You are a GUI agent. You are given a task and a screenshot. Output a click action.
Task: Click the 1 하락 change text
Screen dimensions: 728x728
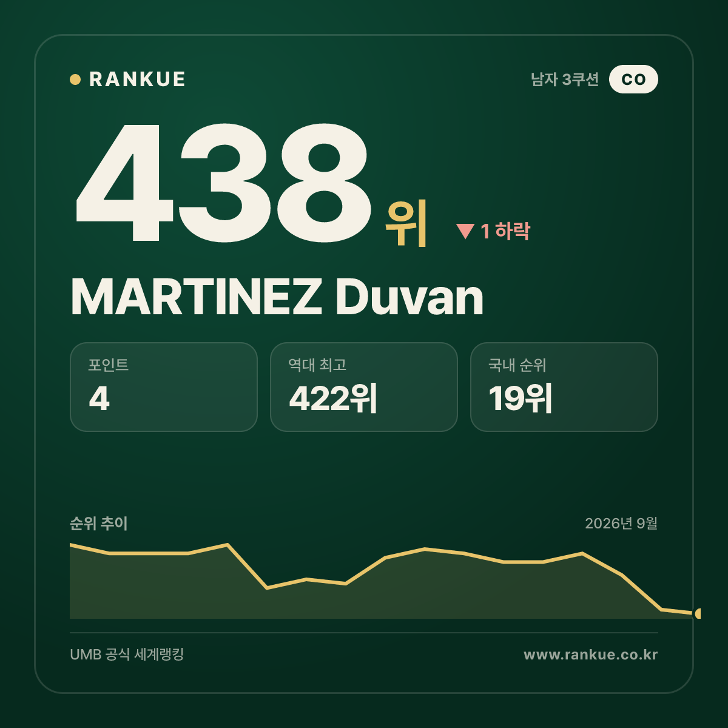[505, 231]
